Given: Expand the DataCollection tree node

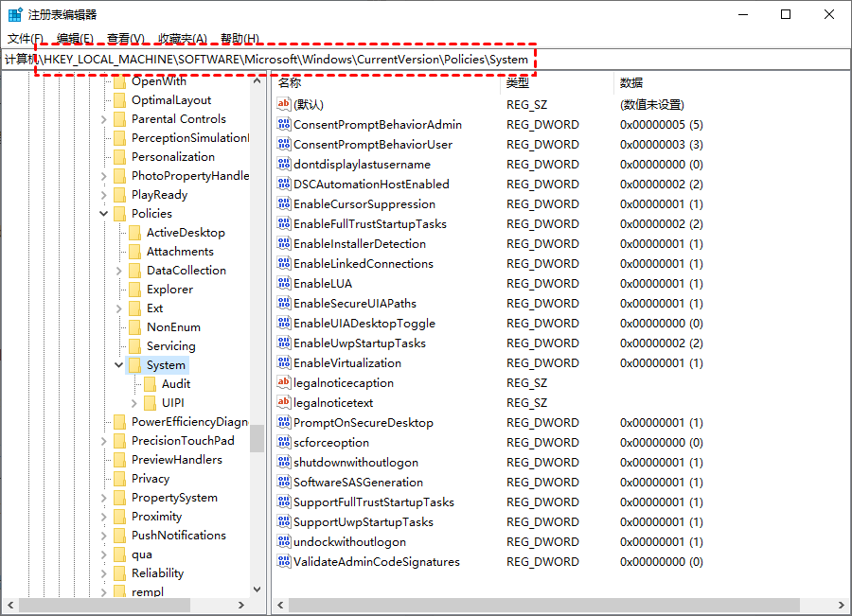Looking at the screenshot, I should coord(119,271).
